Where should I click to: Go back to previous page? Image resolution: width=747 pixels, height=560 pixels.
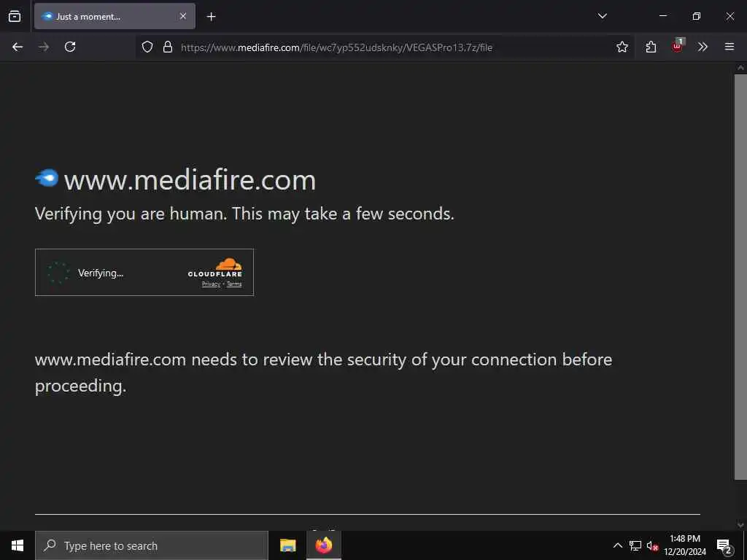coord(18,47)
